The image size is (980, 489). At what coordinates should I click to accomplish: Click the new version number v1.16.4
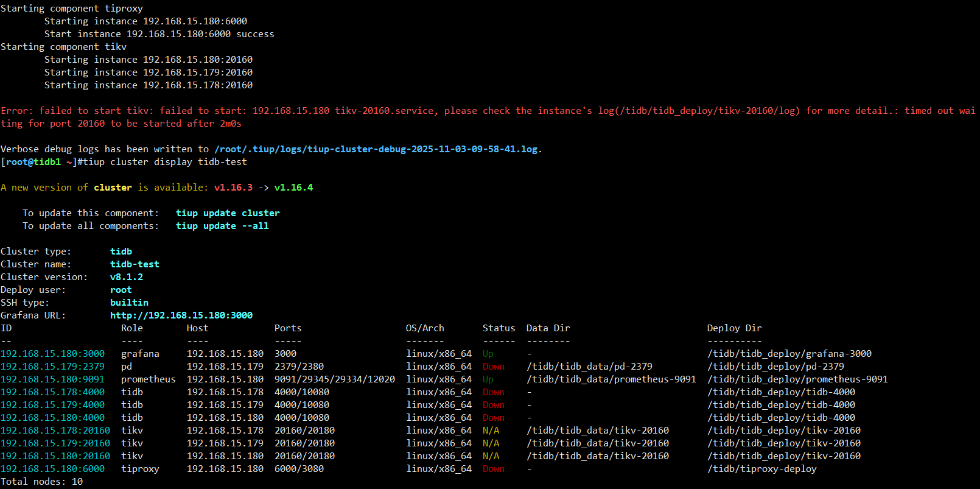point(293,188)
